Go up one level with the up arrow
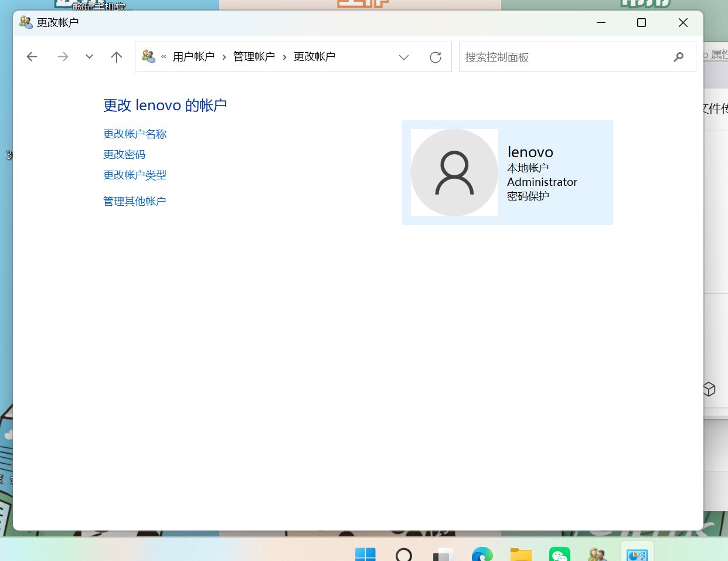The width and height of the screenshot is (728, 561). click(x=117, y=57)
